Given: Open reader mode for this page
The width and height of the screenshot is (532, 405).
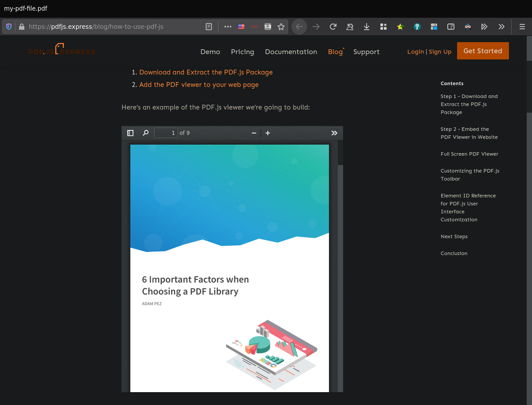Looking at the screenshot, I should coord(208,27).
